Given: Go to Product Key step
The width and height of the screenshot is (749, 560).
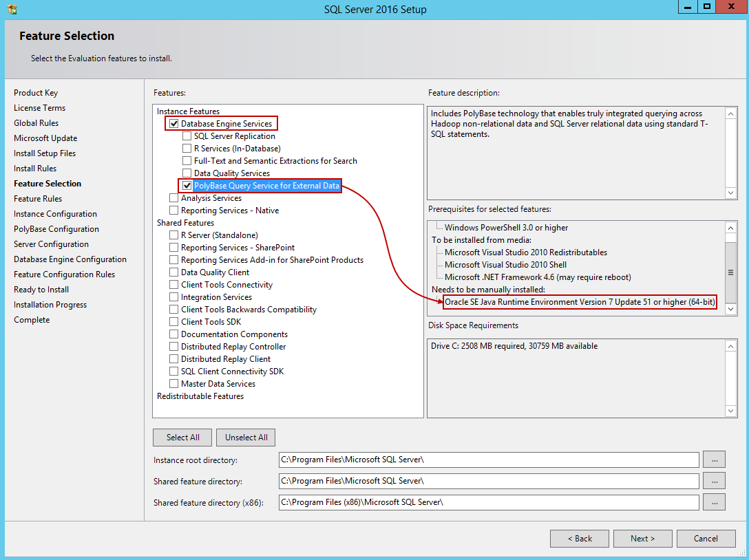Looking at the screenshot, I should (x=36, y=93).
